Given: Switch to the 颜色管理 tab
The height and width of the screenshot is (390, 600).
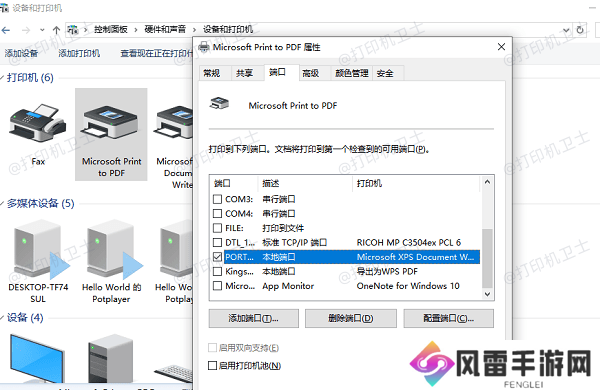Looking at the screenshot, I should pos(351,73).
